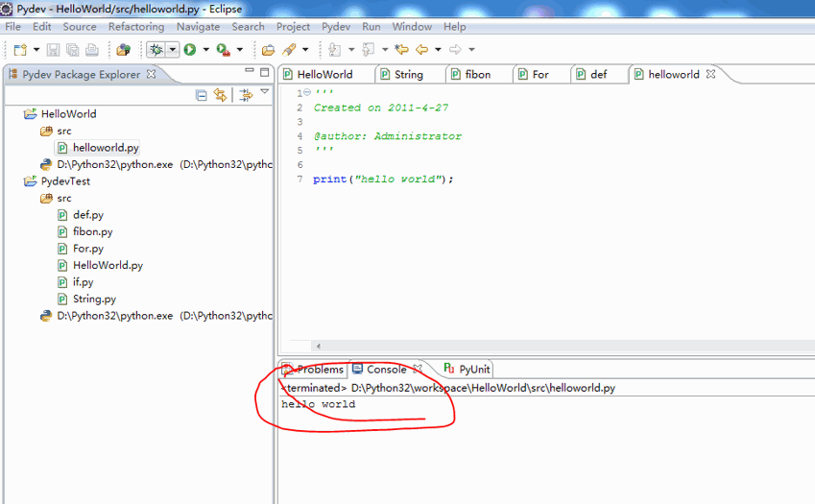The height and width of the screenshot is (504, 815).
Task: Open the File menu
Action: tap(13, 27)
